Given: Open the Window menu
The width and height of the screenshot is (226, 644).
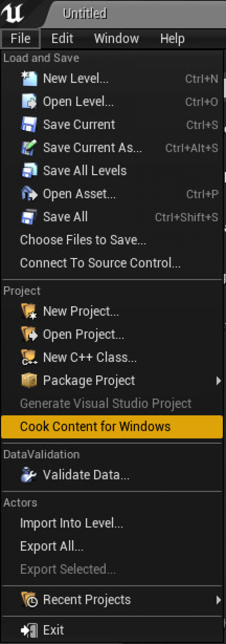Looking at the screenshot, I should (117, 39).
